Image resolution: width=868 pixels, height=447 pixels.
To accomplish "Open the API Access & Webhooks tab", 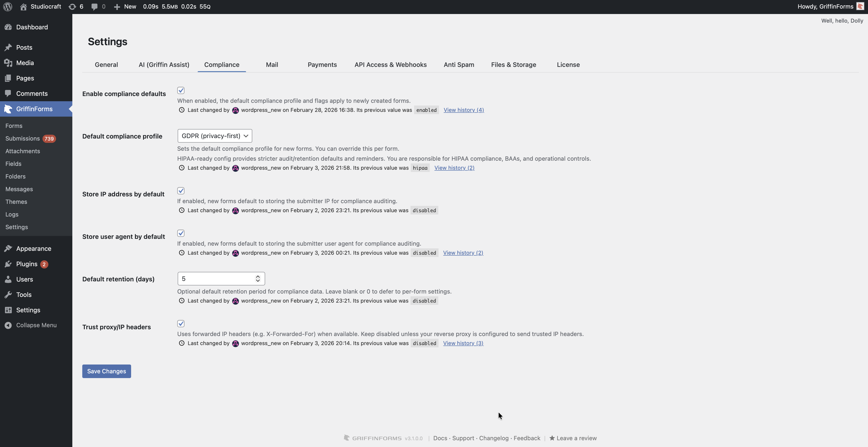I will click(391, 65).
